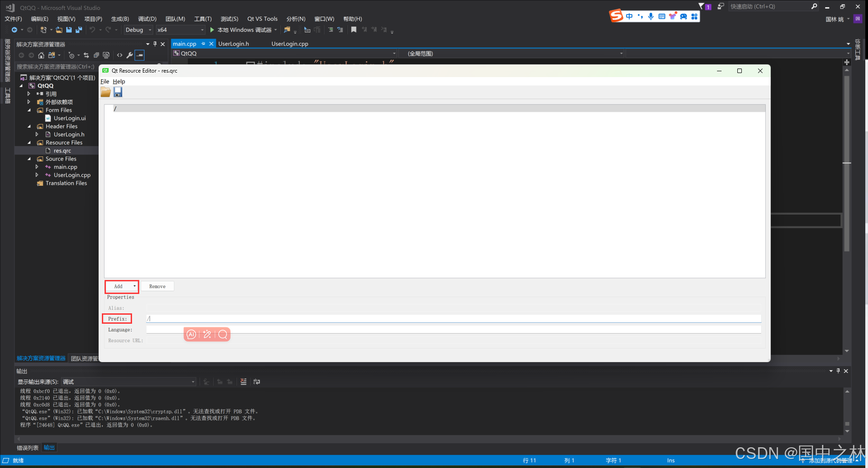Click the Find in Files icon
Viewport: 868px width, 468px height.
click(287, 30)
